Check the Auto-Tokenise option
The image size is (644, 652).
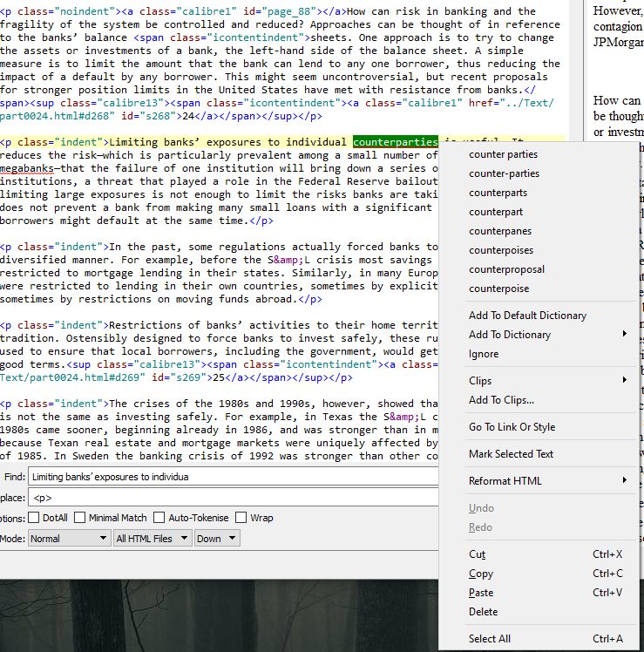[x=160, y=518]
